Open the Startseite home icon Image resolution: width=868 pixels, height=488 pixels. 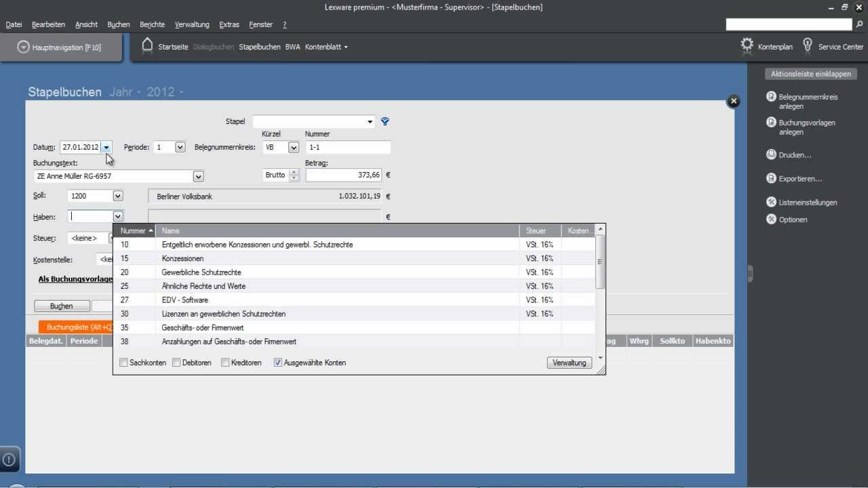[x=147, y=45]
